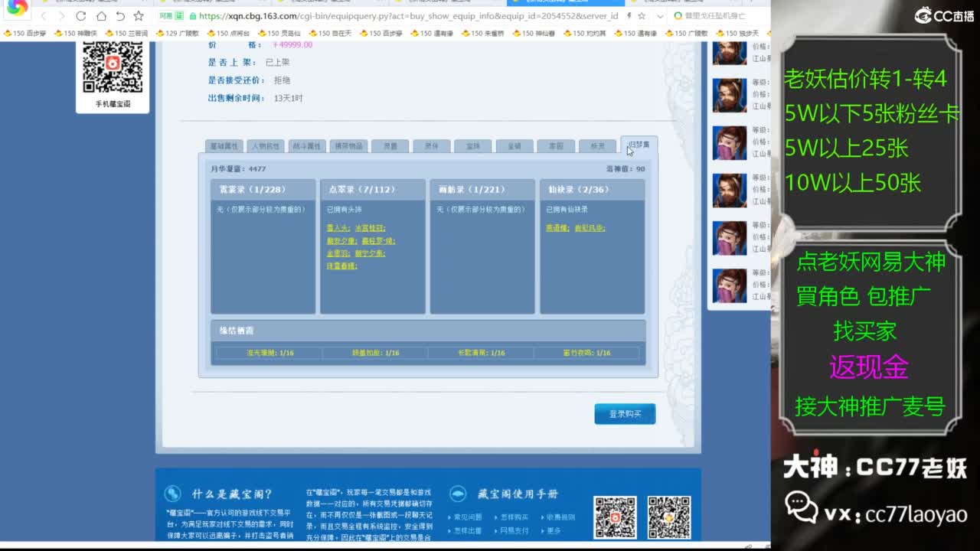Viewport: 980px width, 551px height.
Task: Switch to the 宝珠 tab
Action: point(472,145)
